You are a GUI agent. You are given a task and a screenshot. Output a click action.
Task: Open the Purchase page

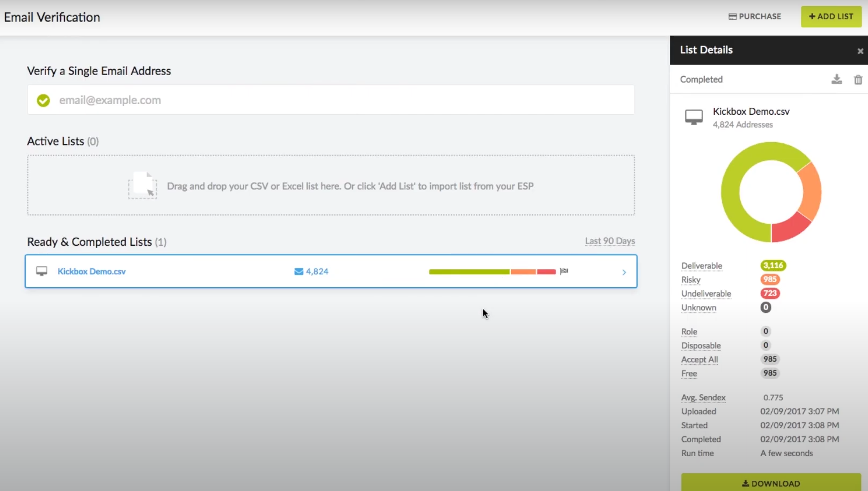point(755,17)
